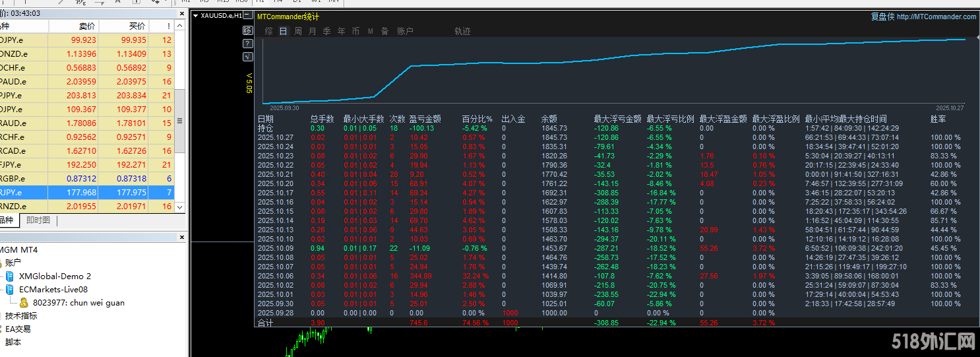980x357 pixels.
Task: Toggle the √ checkmark box beside panel
Action: pos(248,57)
